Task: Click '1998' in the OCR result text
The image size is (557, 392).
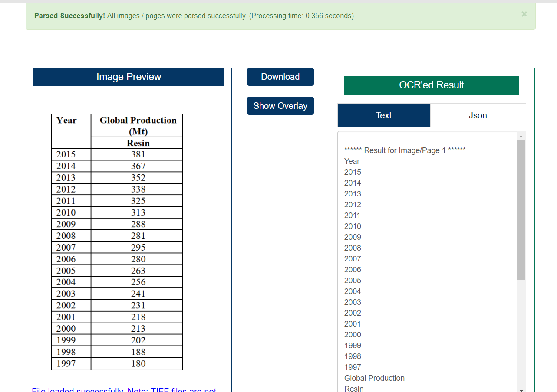Action: pyautogui.click(x=353, y=356)
